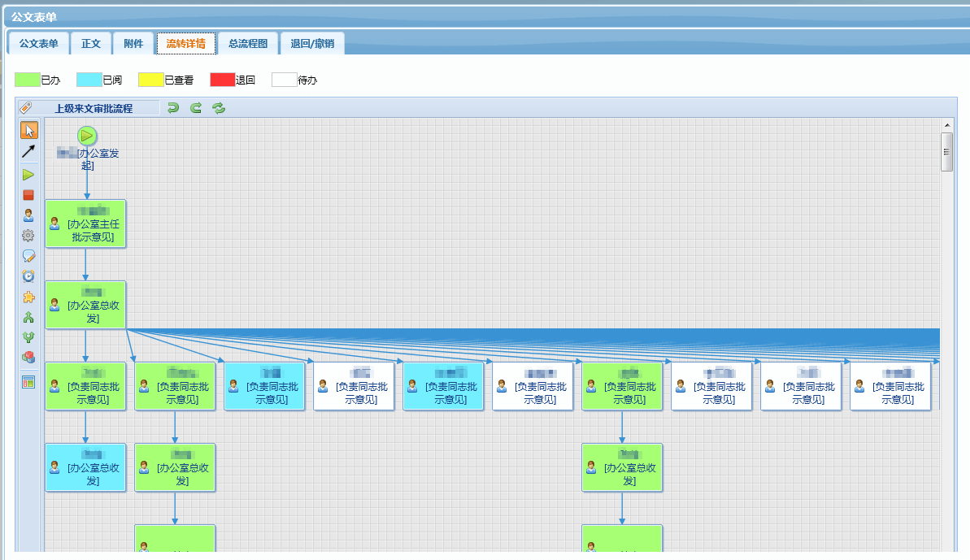
Task: Go to the 退回/撤销 tab
Action: pyautogui.click(x=312, y=44)
